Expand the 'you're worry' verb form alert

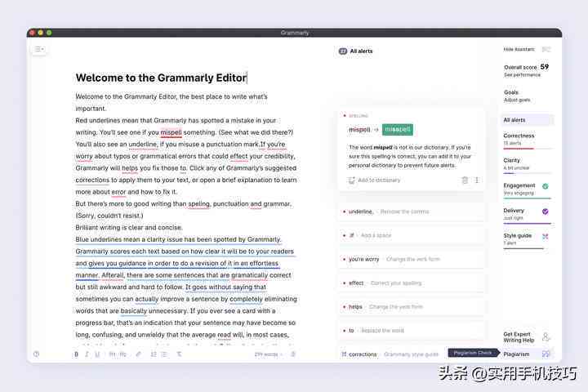pos(412,259)
